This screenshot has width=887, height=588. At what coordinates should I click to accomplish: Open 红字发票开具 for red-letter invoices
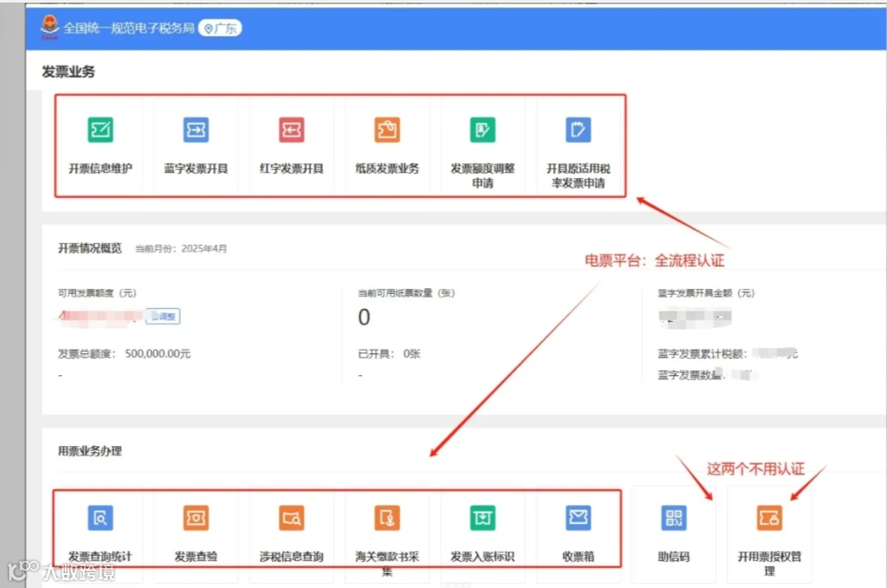[291, 145]
